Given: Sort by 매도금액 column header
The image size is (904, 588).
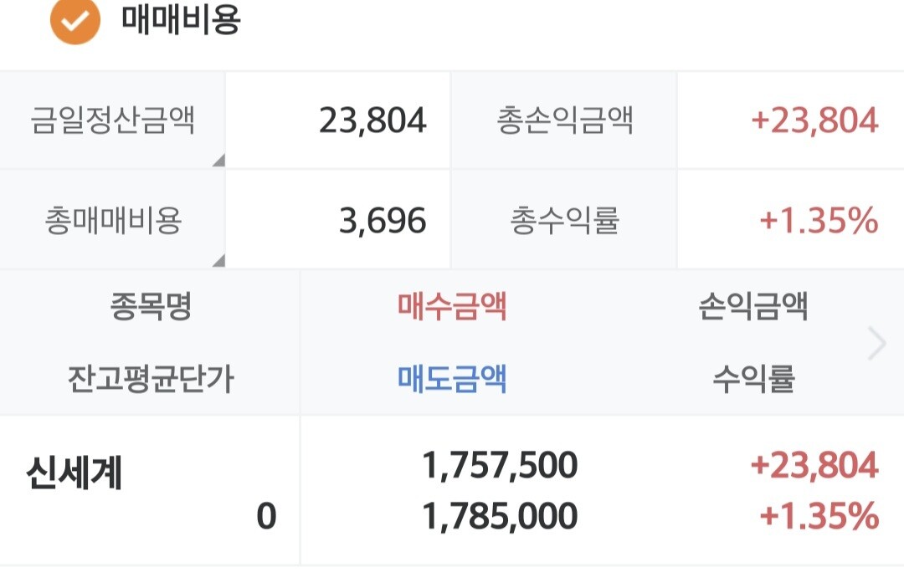Looking at the screenshot, I should point(452,379).
